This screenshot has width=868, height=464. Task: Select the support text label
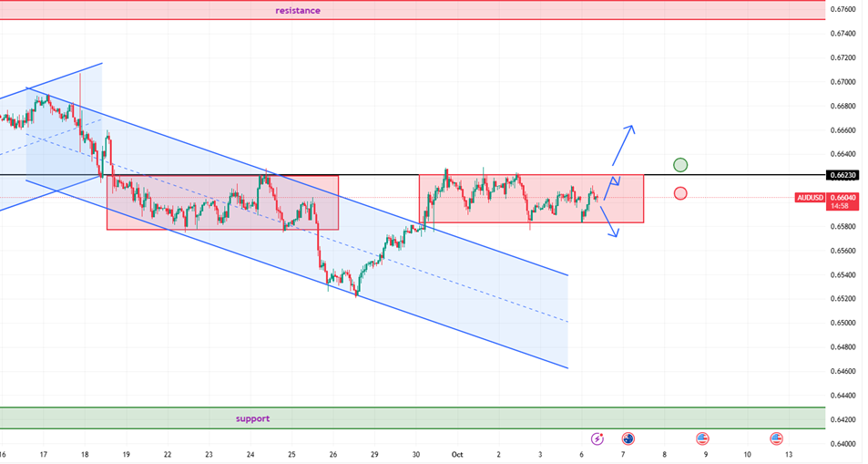point(252,418)
